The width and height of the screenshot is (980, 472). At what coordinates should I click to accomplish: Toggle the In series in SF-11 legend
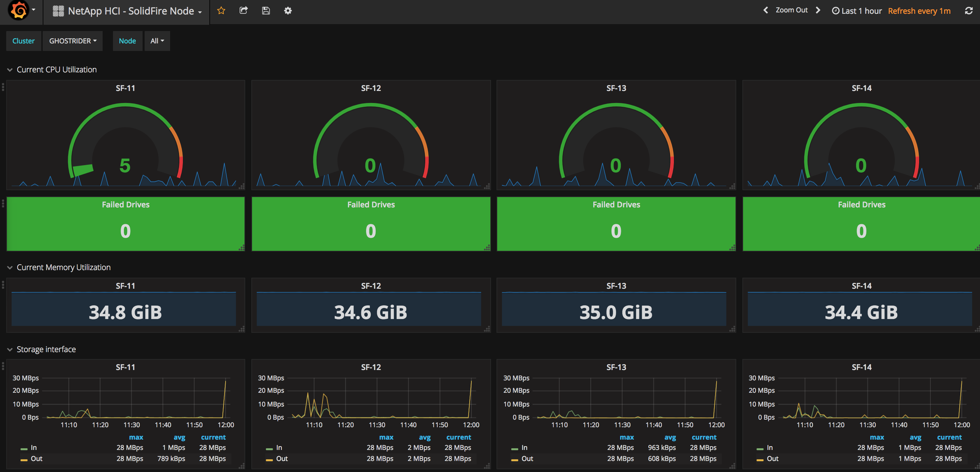[33, 448]
